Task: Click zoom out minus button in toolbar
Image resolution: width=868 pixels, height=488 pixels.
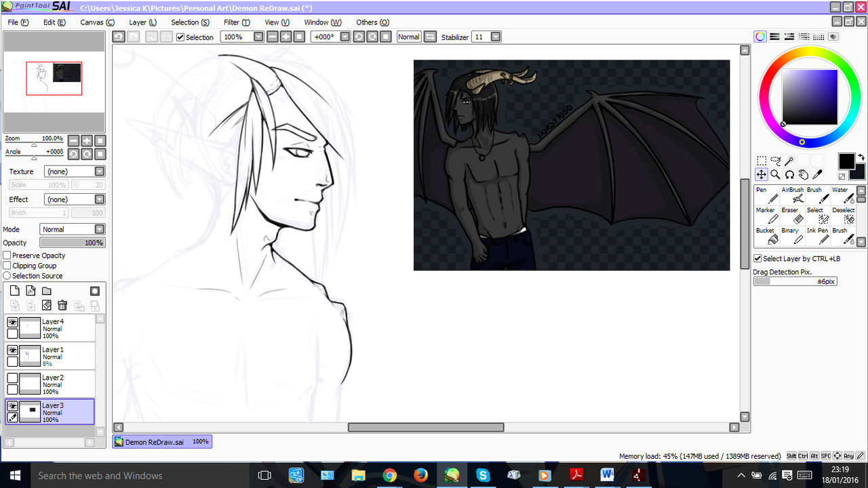Action: [x=273, y=37]
